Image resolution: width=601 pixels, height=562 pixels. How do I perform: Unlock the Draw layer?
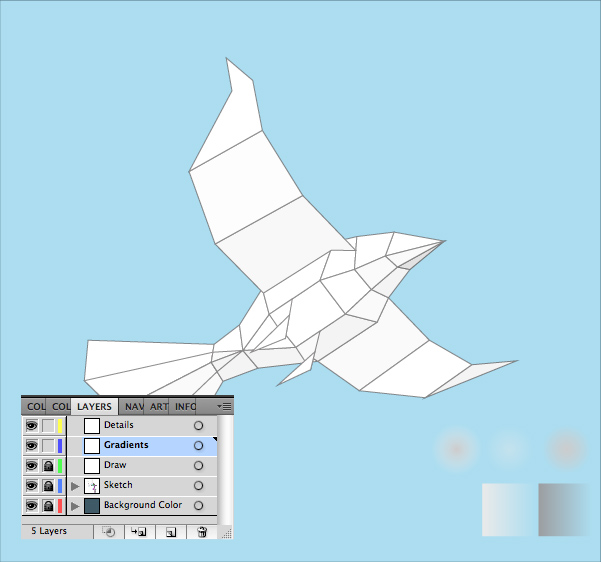[47, 465]
